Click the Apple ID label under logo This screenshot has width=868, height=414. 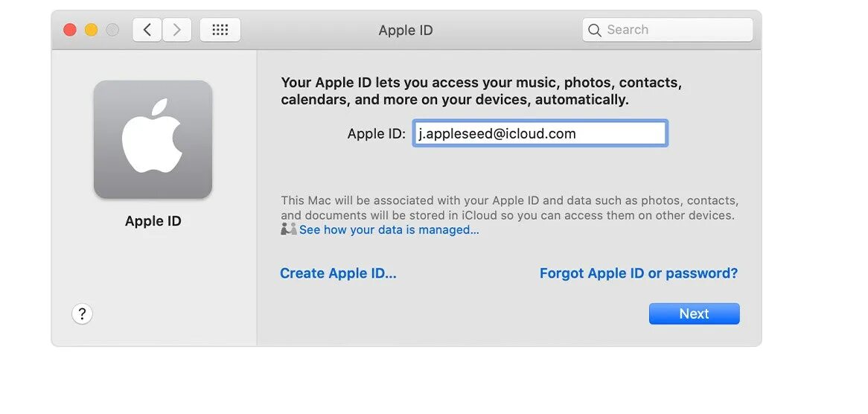click(153, 221)
